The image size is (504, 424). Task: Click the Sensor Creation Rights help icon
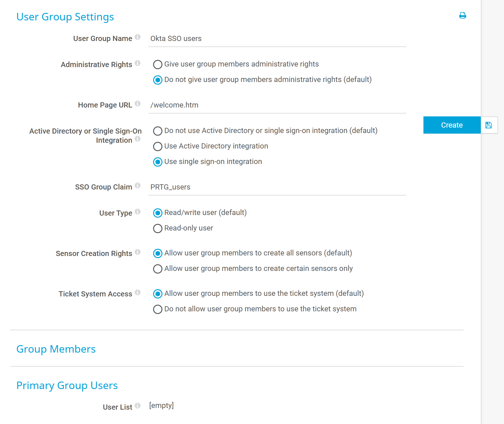[138, 252]
